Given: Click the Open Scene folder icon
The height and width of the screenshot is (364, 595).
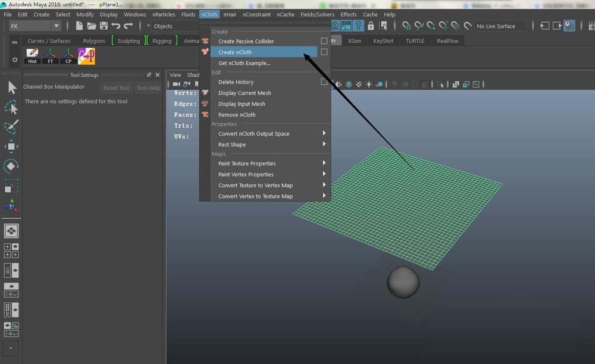Looking at the screenshot, I should point(92,26).
